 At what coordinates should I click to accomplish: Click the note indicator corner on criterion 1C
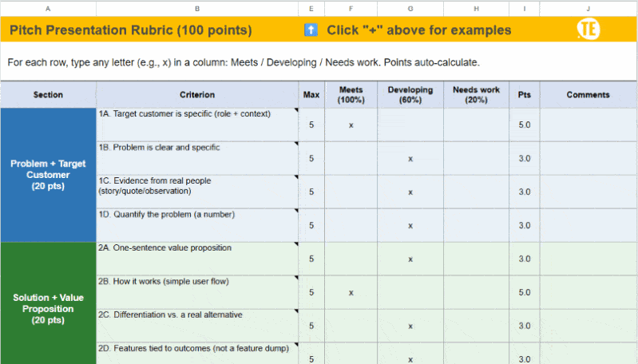coord(296,178)
